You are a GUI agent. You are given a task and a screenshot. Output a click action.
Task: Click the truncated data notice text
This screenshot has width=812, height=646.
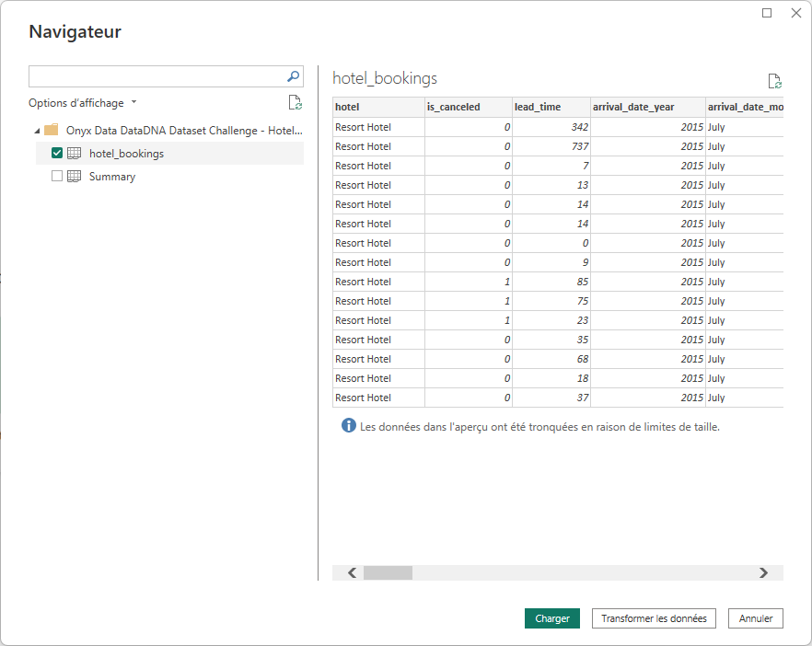click(x=539, y=427)
